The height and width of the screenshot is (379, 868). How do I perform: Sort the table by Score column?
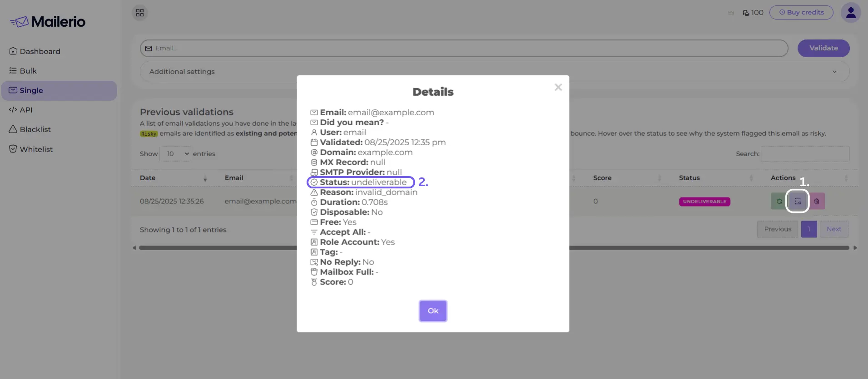pyautogui.click(x=627, y=178)
